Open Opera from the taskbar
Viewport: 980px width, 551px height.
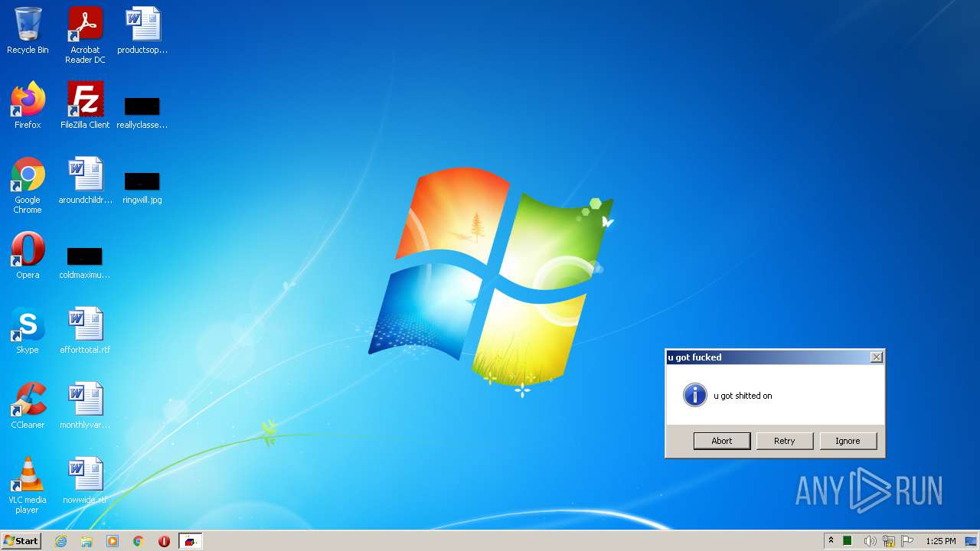tap(165, 541)
